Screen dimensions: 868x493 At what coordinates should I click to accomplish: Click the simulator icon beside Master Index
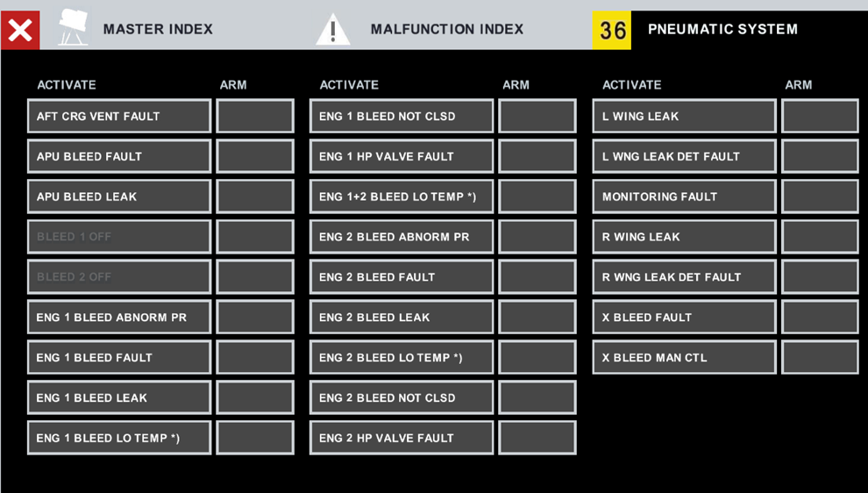tap(73, 28)
